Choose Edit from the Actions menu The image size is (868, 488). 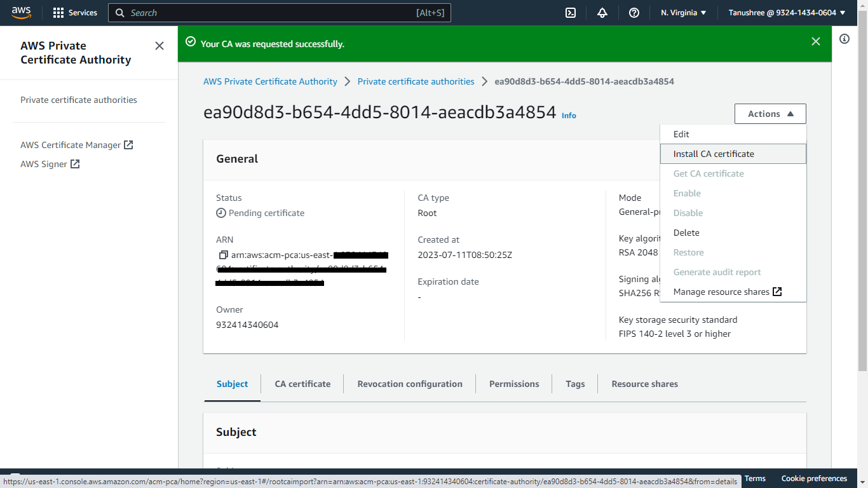point(733,134)
